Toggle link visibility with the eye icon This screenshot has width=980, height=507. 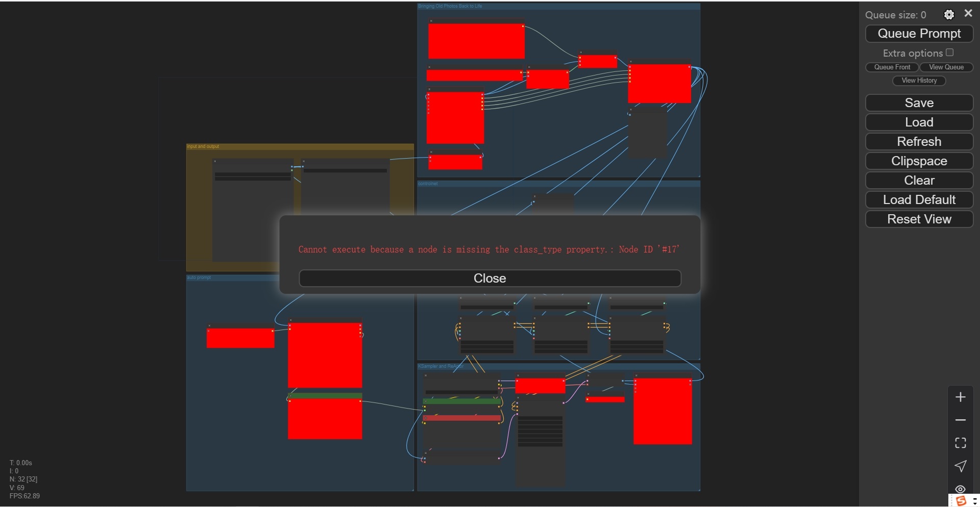961,489
